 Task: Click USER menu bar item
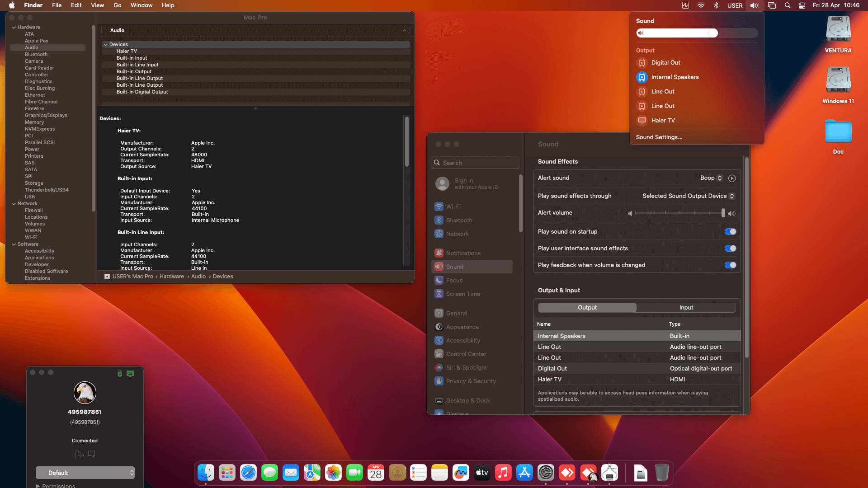(x=735, y=5)
